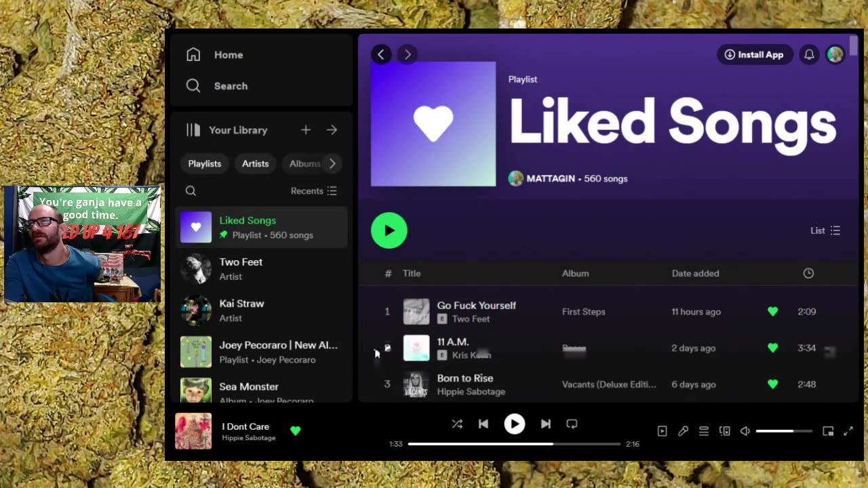Open the Search magnifier icon

coord(193,86)
